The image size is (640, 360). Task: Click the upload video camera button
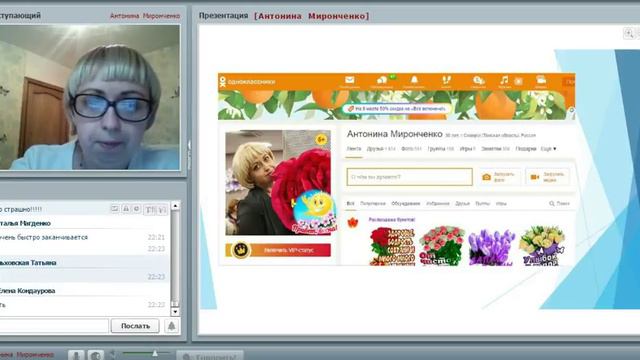point(547,177)
